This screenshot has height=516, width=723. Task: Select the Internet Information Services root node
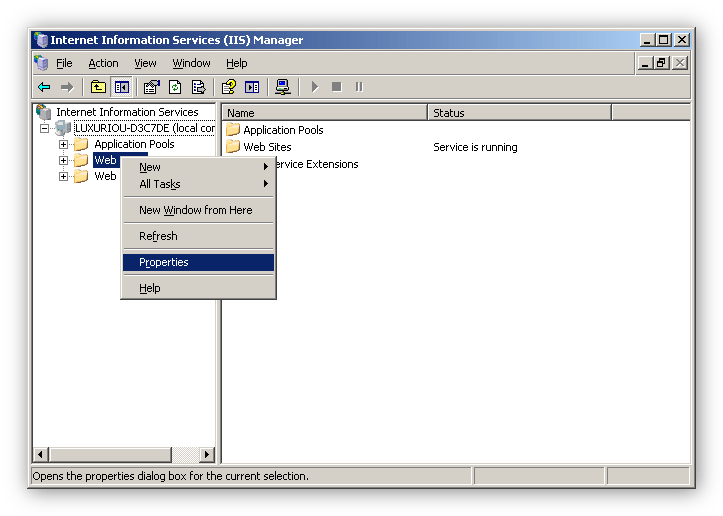127,112
